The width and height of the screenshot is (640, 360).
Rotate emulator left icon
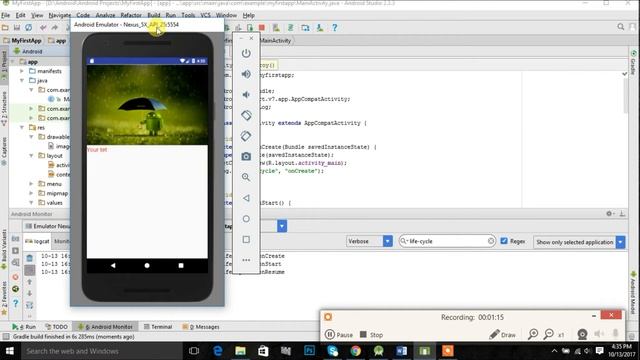[246, 115]
